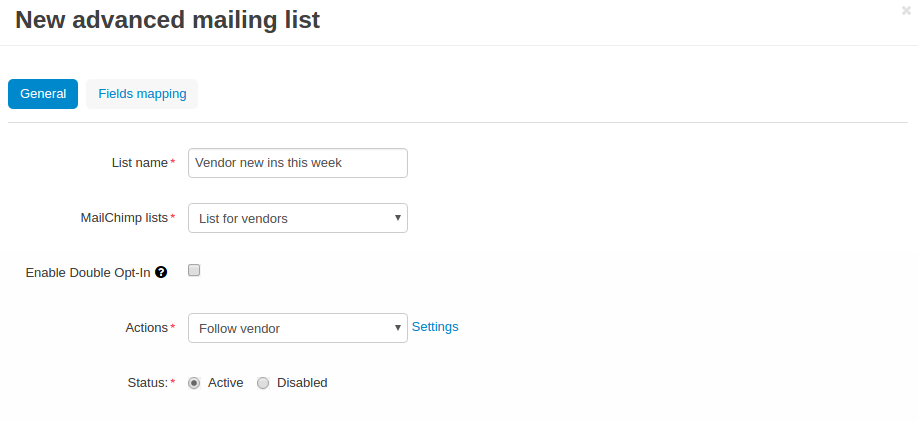This screenshot has height=421, width=918.
Task: Click the dialog title heading text
Action: (167, 19)
